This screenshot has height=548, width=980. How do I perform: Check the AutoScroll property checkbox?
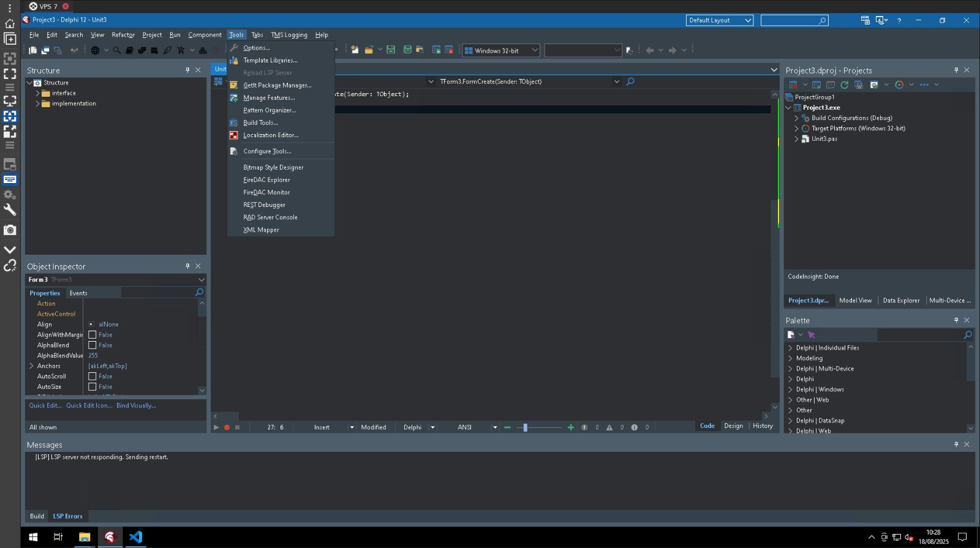tap(92, 377)
